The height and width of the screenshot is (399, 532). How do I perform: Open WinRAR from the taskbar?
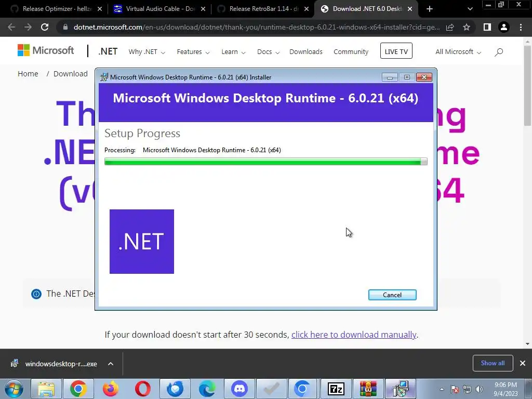tap(368, 389)
